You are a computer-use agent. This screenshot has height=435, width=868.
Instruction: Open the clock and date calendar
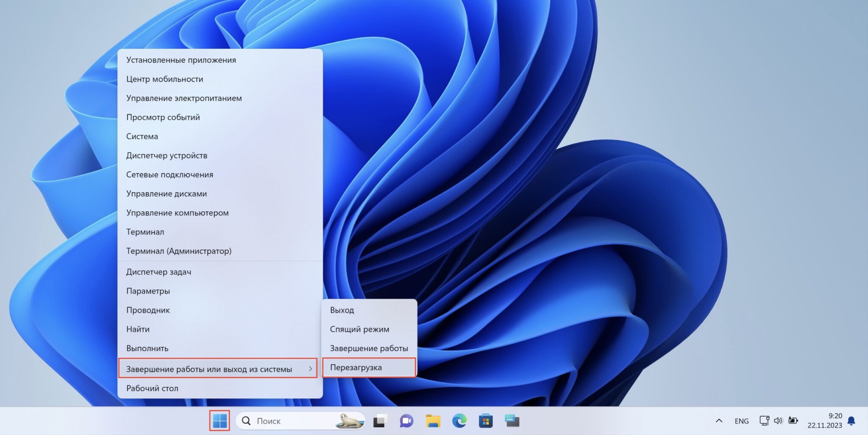click(x=824, y=421)
